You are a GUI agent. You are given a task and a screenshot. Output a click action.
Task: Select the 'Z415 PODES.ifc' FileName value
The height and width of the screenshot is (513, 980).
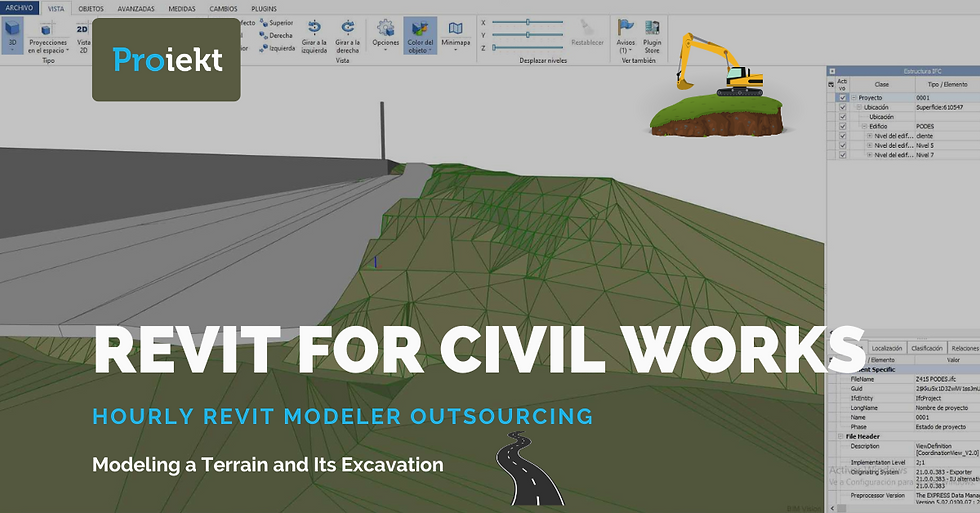coord(936,379)
